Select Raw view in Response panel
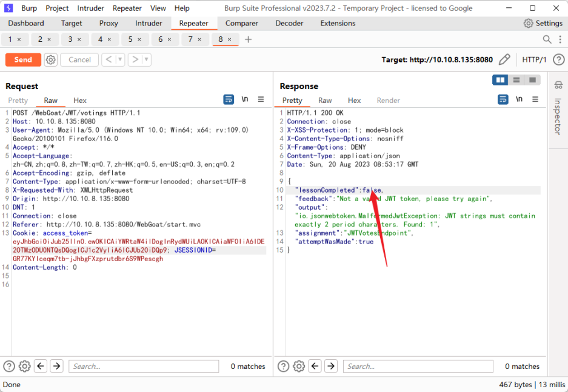Image resolution: width=568 pixels, height=392 pixels. (325, 100)
